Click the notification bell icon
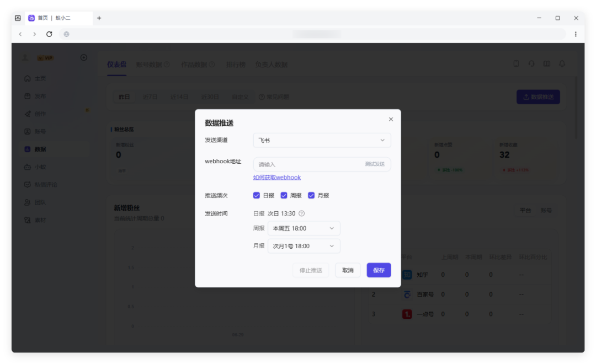The width and height of the screenshot is (596, 364). pos(562,64)
